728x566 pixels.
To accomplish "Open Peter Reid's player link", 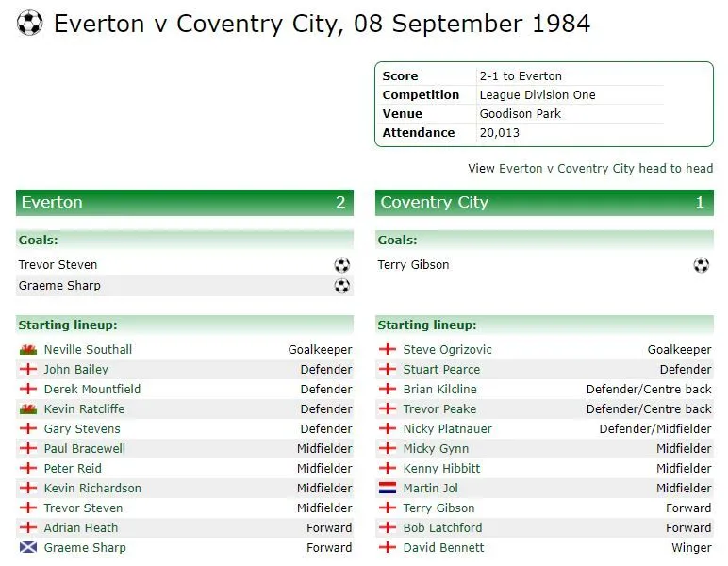I will (x=73, y=469).
